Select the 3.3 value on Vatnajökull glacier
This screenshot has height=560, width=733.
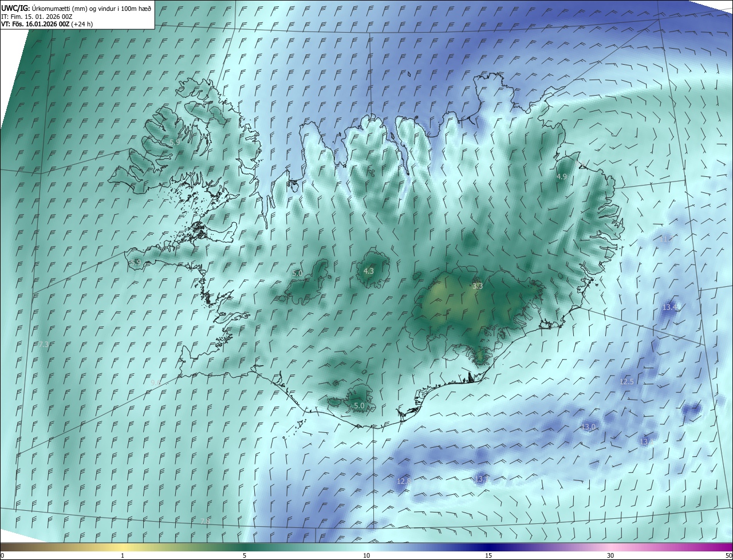pyautogui.click(x=478, y=286)
